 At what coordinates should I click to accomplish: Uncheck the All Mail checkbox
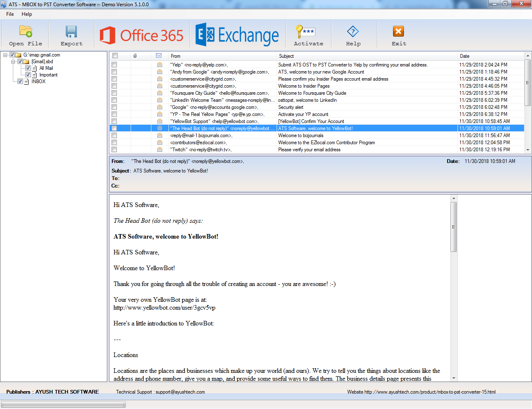point(28,68)
